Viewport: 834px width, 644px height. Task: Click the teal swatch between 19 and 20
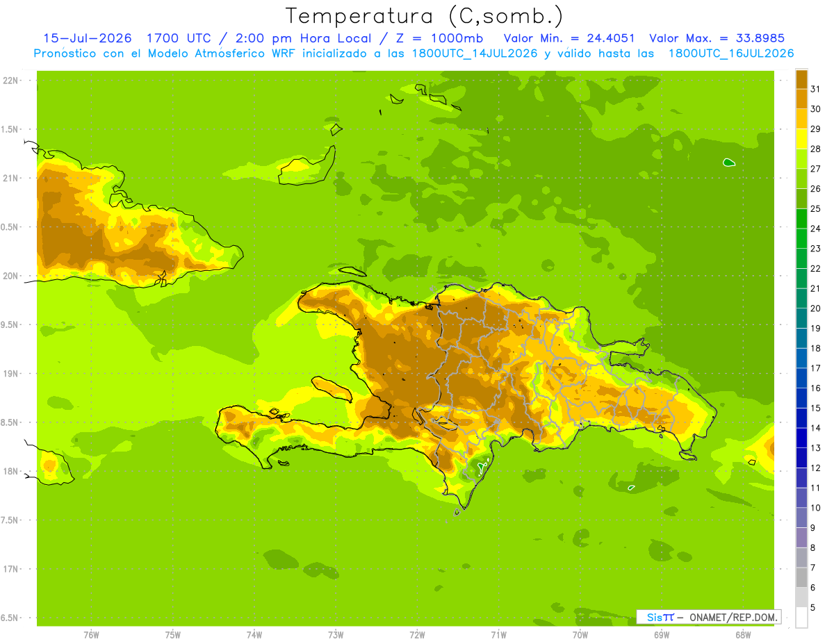pos(801,318)
